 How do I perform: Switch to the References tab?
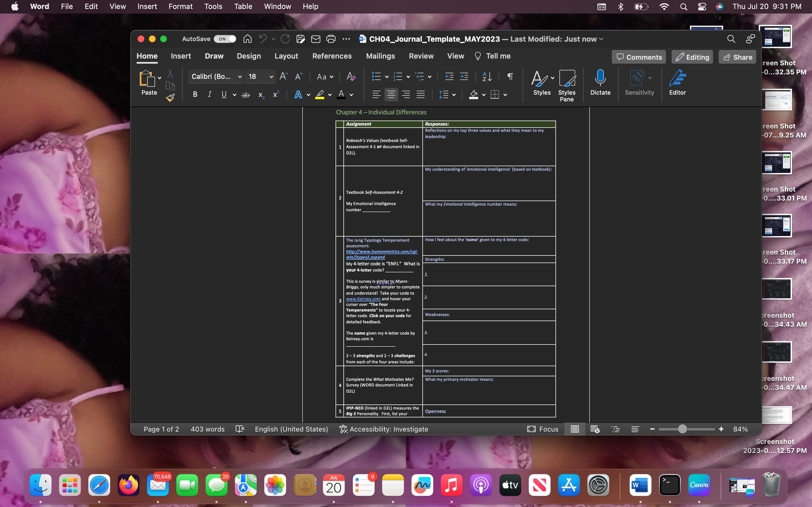[x=332, y=56]
